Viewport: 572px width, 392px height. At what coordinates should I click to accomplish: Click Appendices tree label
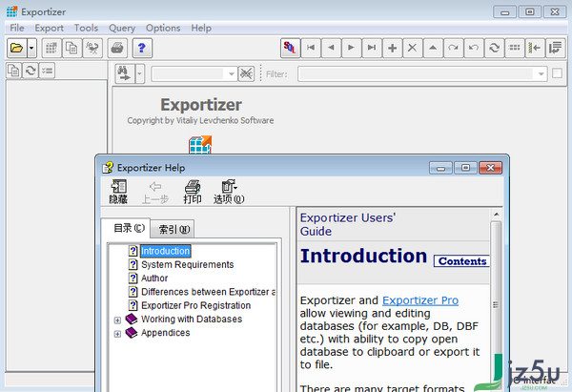tap(166, 333)
